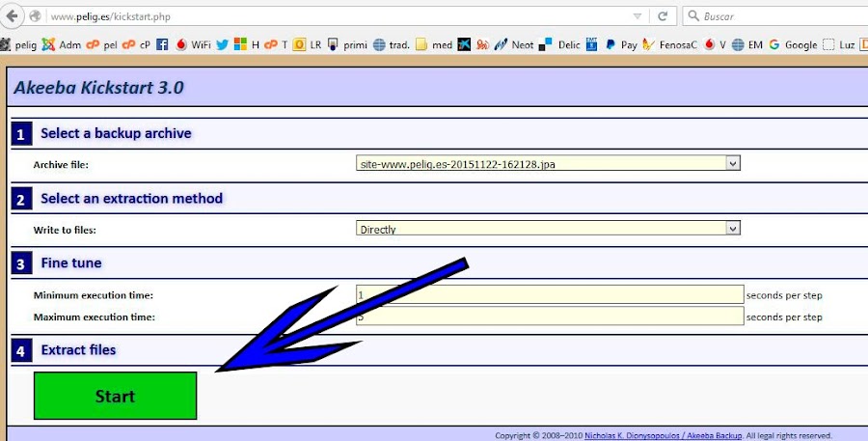Open the Facebook bookmark

click(x=162, y=45)
